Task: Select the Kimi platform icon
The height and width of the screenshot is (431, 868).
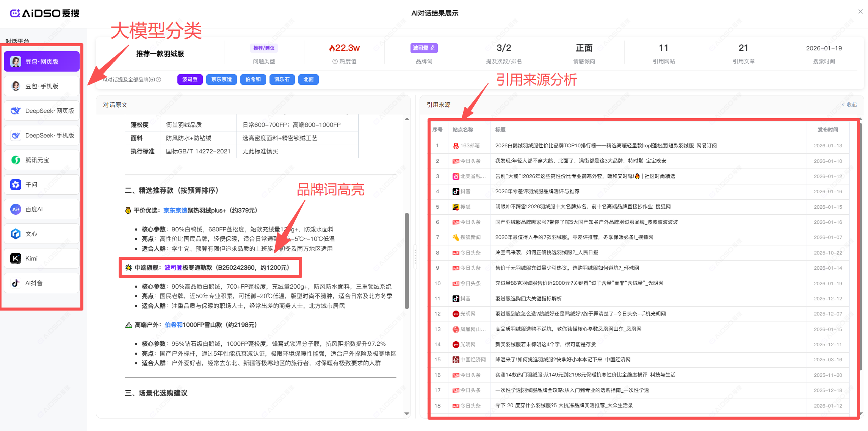Action: 16,258
